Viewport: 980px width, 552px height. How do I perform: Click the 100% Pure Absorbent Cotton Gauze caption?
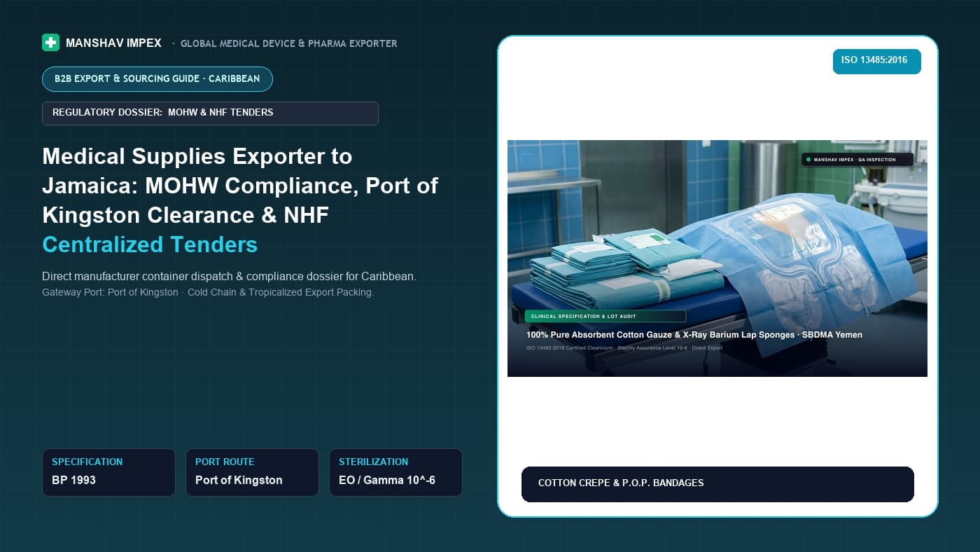694,335
